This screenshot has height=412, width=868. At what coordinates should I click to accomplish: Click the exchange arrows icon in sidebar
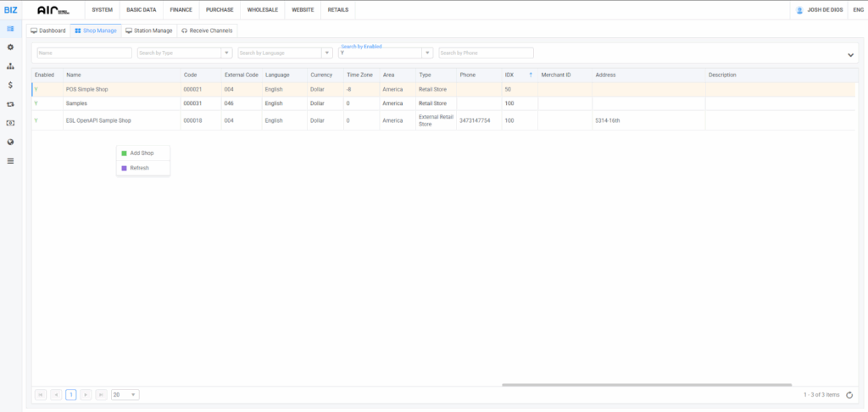pos(10,104)
